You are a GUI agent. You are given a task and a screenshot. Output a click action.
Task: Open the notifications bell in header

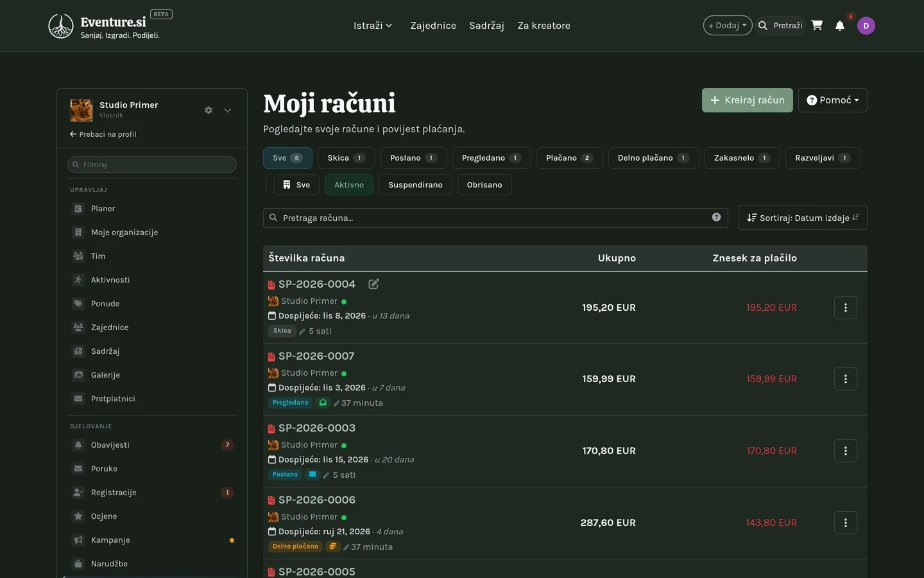coord(840,26)
